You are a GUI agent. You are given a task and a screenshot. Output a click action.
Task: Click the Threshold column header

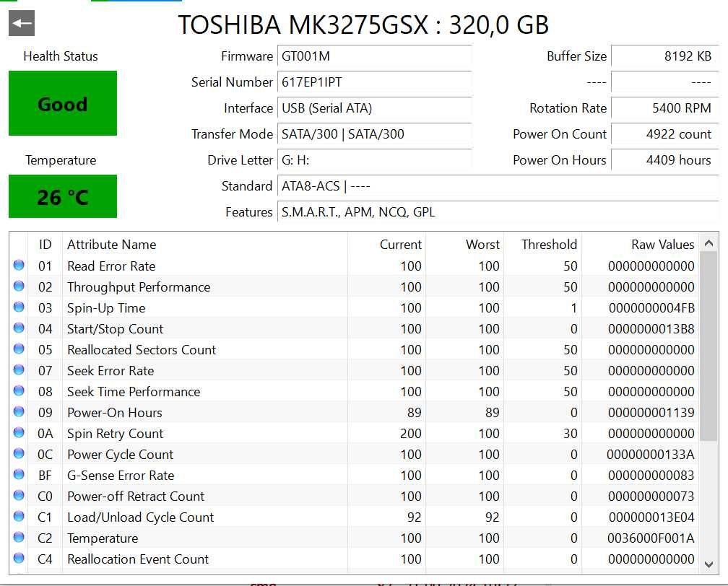coord(543,245)
